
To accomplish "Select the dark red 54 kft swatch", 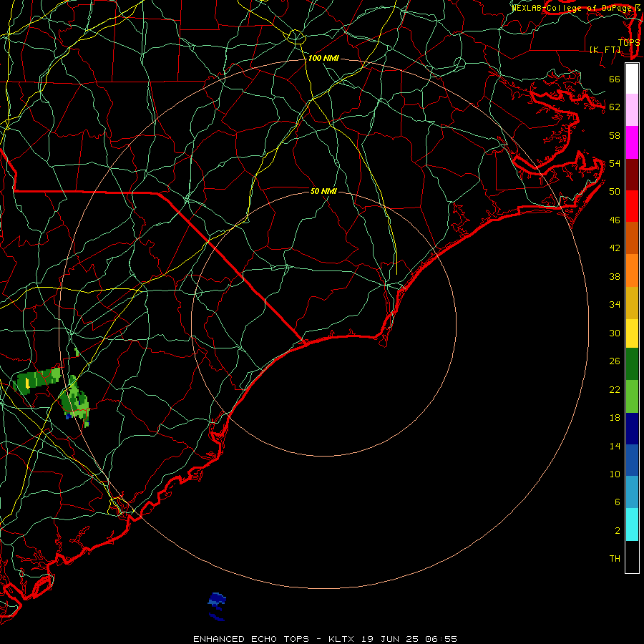I will (632, 175).
